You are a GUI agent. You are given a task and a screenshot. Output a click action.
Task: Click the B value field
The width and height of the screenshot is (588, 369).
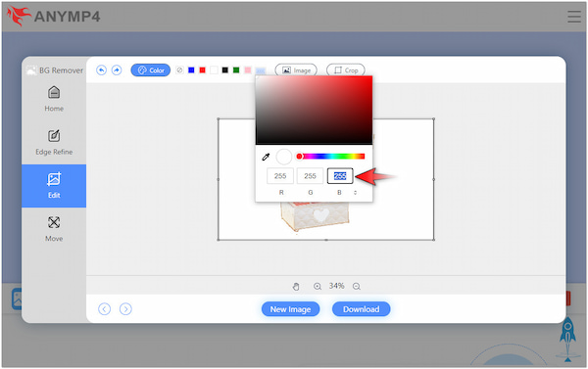340,176
